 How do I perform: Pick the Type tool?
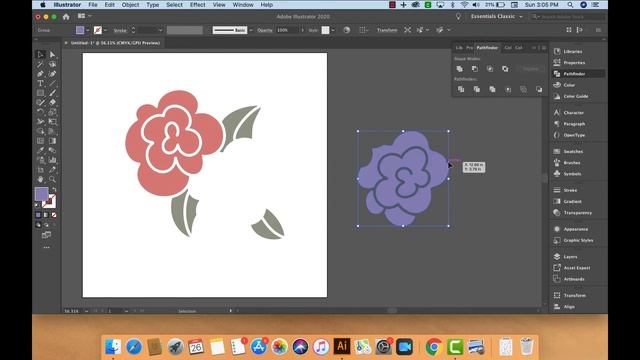[x=40, y=83]
